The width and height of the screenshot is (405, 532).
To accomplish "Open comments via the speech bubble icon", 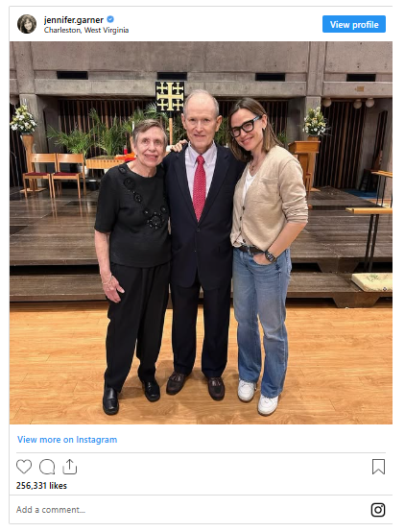I will point(47,467).
